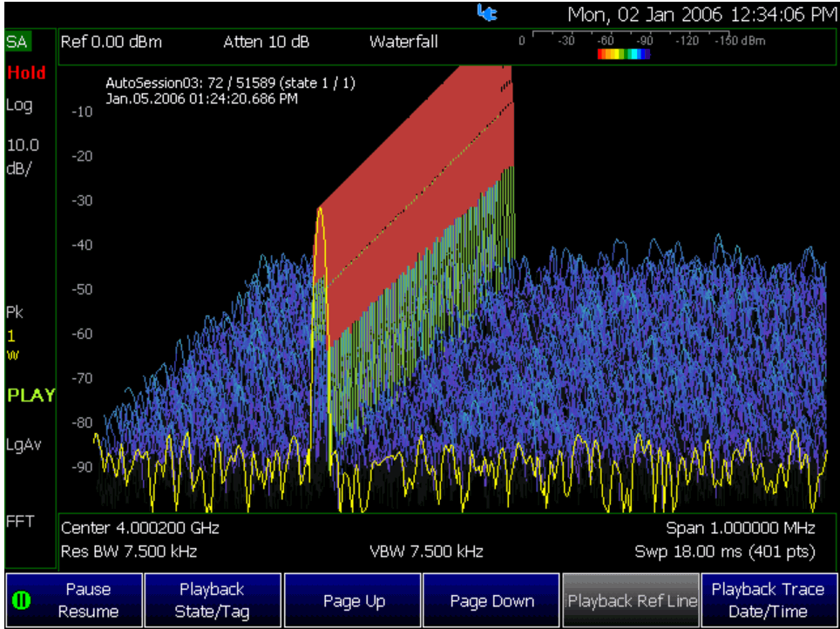Click the Res BW 7.500 kHz readout
Image resolution: width=840 pixels, height=629 pixels.
[x=129, y=551]
